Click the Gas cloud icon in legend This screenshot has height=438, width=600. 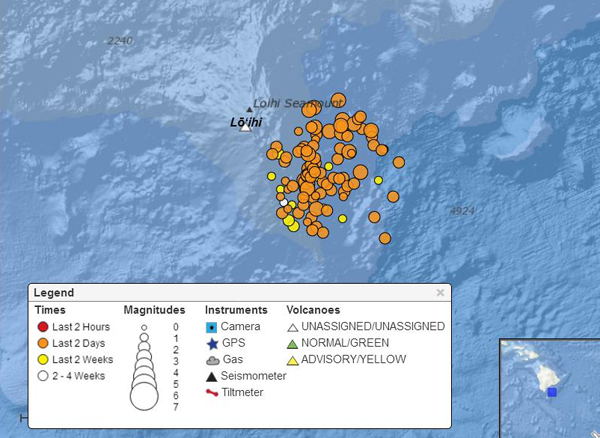tap(211, 359)
